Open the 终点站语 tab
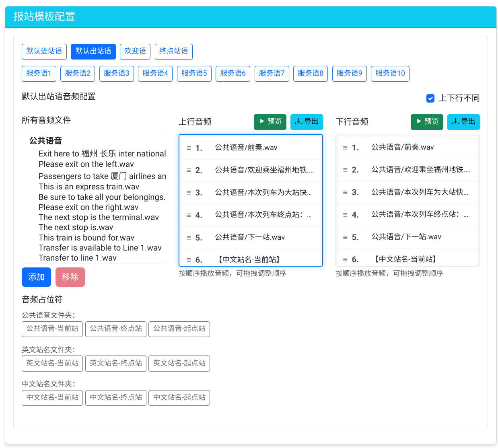Image resolution: width=498 pixels, height=448 pixels. [173, 51]
